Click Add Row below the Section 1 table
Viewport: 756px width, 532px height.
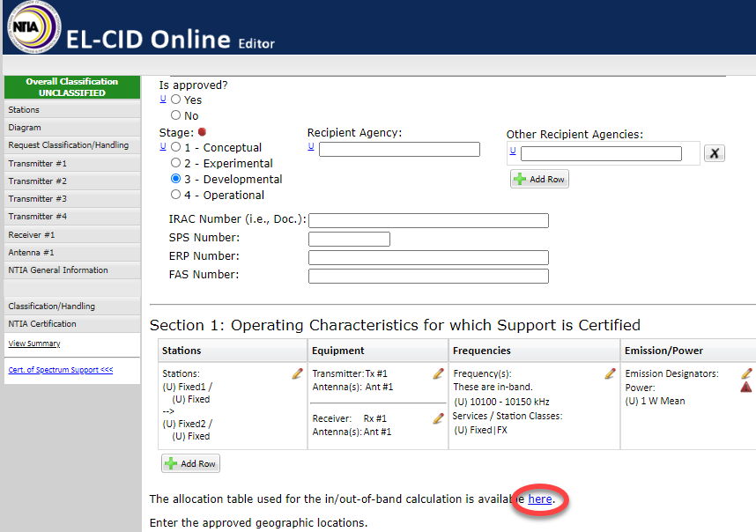pos(190,463)
